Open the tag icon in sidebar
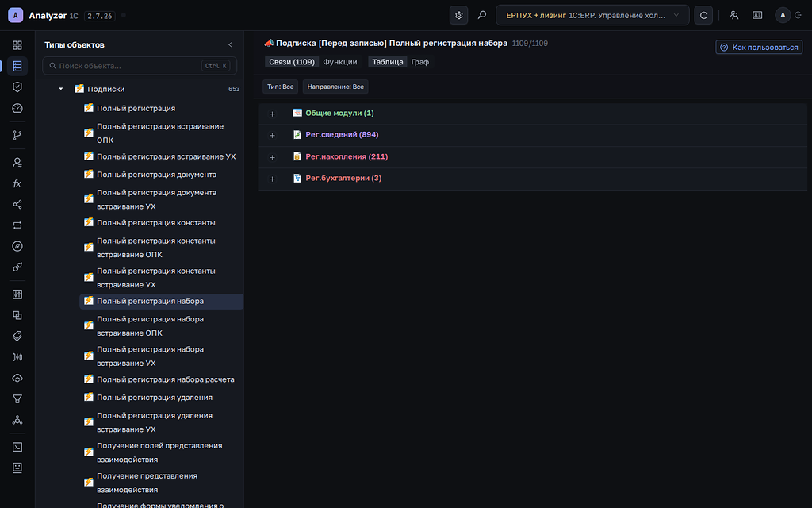Viewport: 812px width, 508px height. 17,336
